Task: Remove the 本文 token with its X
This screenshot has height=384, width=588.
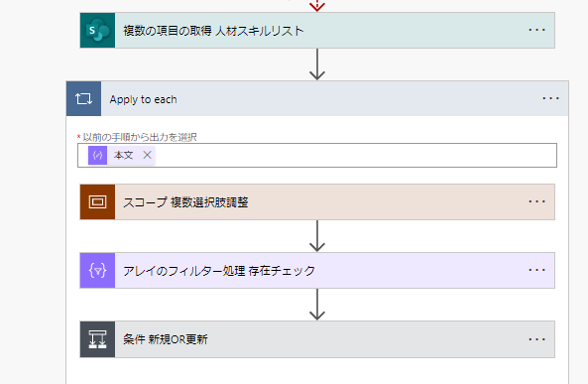Action: pyautogui.click(x=148, y=155)
